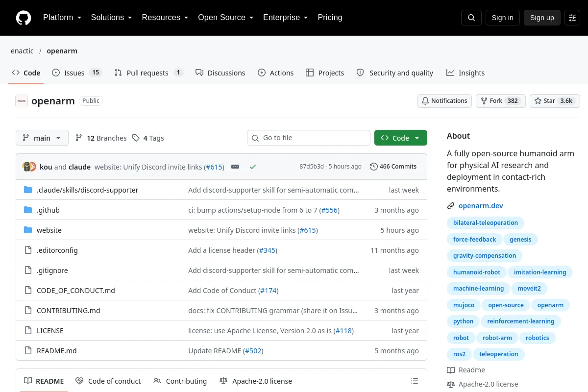This screenshot has height=392, width=588.
Task: Fork the repository
Action: [500, 101]
